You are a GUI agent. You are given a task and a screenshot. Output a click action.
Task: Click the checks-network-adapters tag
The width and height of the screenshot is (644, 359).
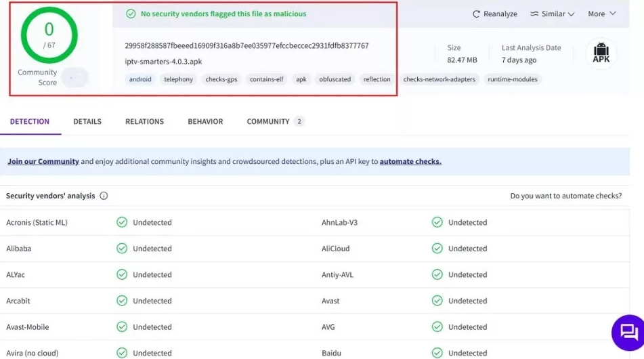coord(439,79)
